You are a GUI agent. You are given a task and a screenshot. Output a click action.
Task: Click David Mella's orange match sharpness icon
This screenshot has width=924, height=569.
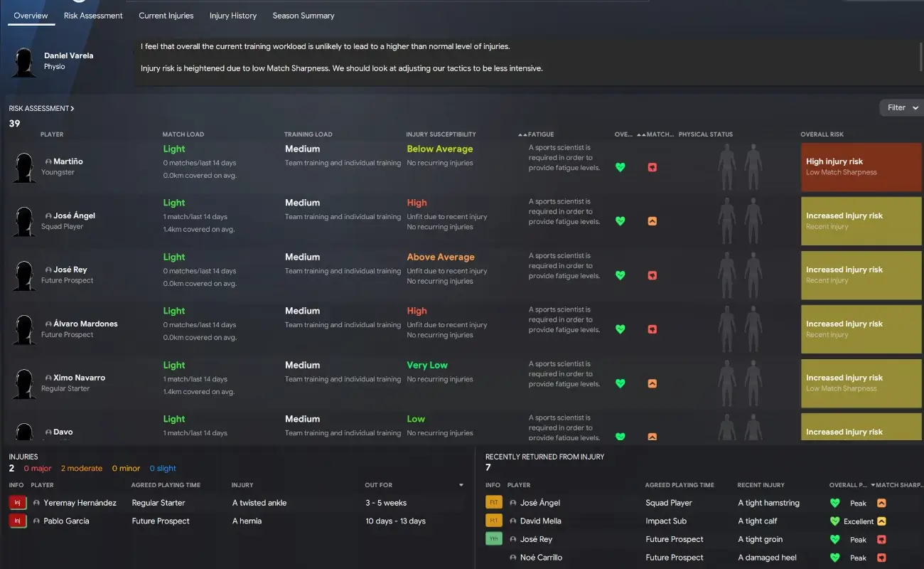point(881,521)
